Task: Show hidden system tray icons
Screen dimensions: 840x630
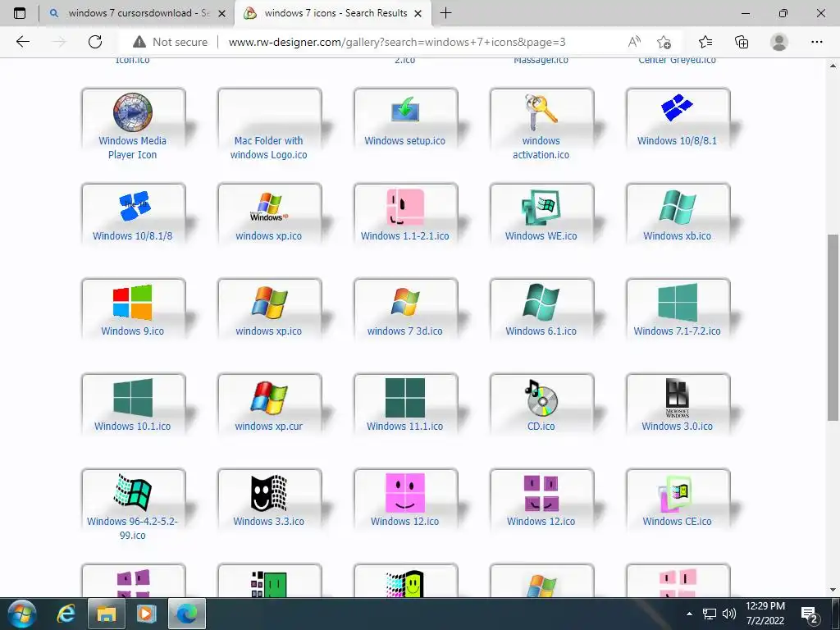Action: [x=689, y=614]
